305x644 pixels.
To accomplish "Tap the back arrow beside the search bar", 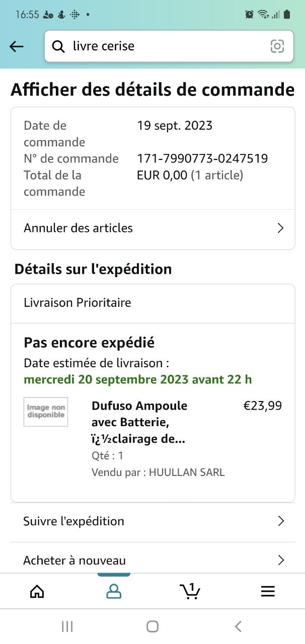I will point(17,46).
